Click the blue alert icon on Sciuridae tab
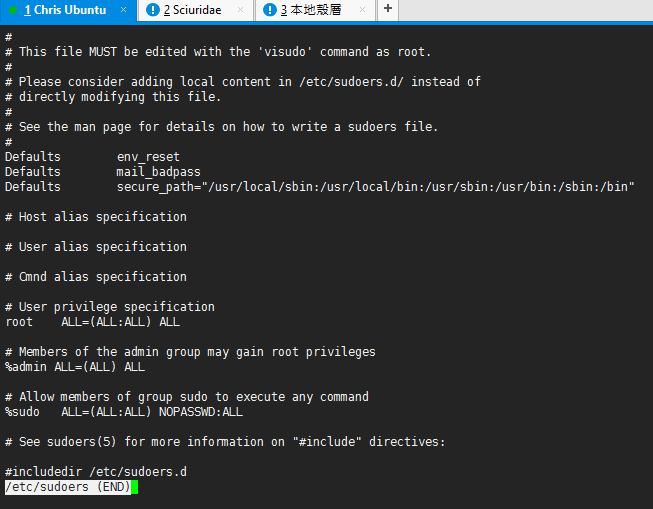Screen dimensions: 653x509 click(152, 10)
